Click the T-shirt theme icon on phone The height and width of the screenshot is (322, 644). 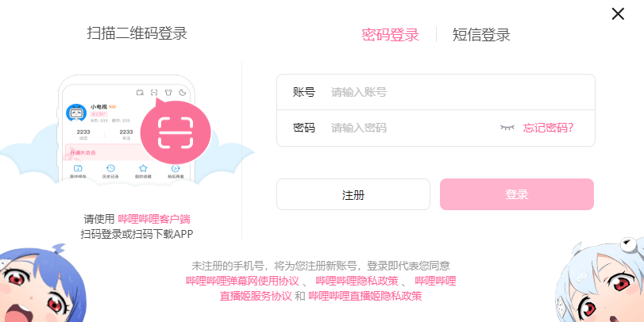coord(168,93)
